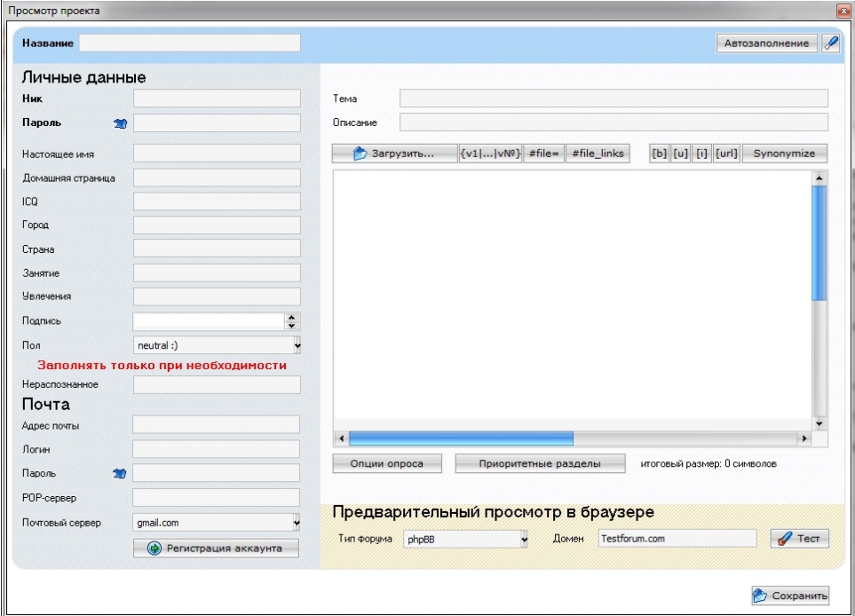Open Почтовый сервер dropdown gmail.com
This screenshot has height=616, width=855.
(216, 522)
